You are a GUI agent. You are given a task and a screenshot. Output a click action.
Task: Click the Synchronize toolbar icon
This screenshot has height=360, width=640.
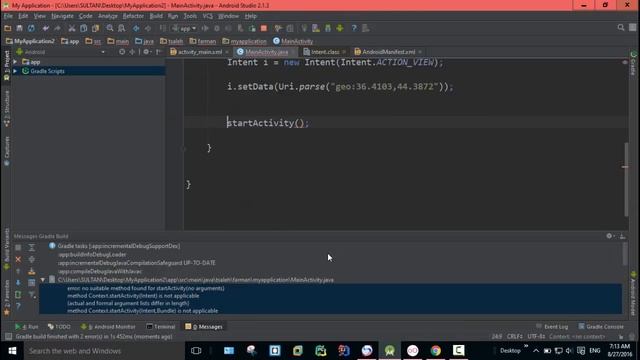[x=31, y=28]
